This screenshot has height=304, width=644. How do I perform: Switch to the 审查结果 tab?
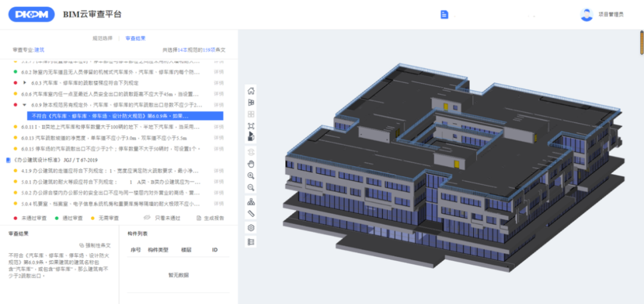coord(135,38)
